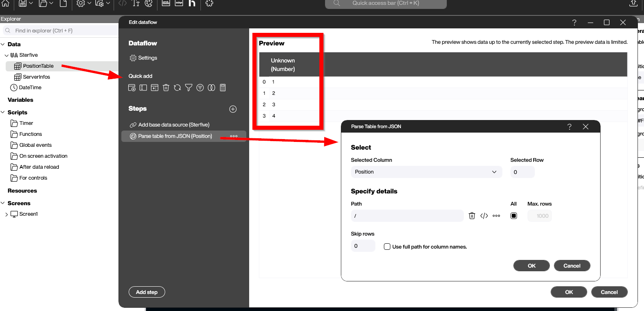This screenshot has height=311, width=644.
Task: Click the code brackets icon in toolbar
Action: pyautogui.click(x=123, y=3)
